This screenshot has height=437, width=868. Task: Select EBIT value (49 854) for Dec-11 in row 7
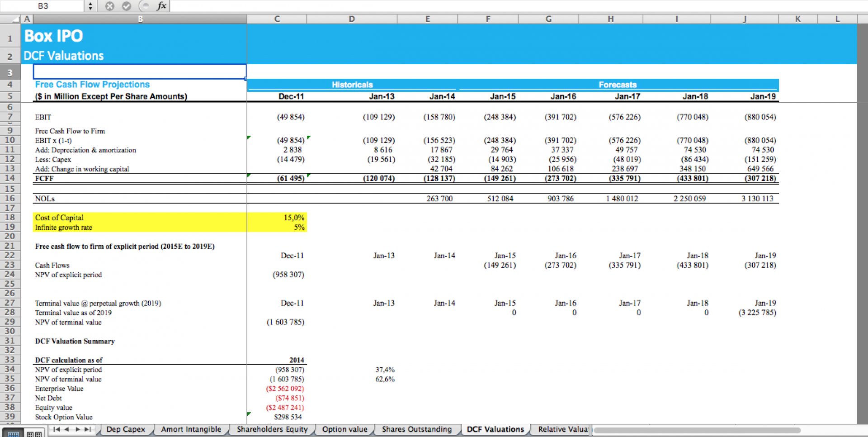coord(291,117)
